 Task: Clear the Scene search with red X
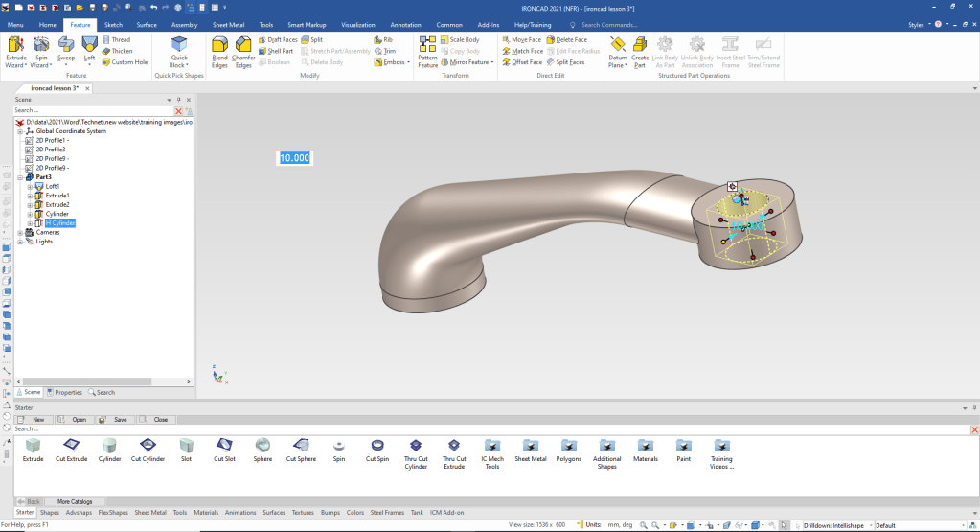pos(178,111)
